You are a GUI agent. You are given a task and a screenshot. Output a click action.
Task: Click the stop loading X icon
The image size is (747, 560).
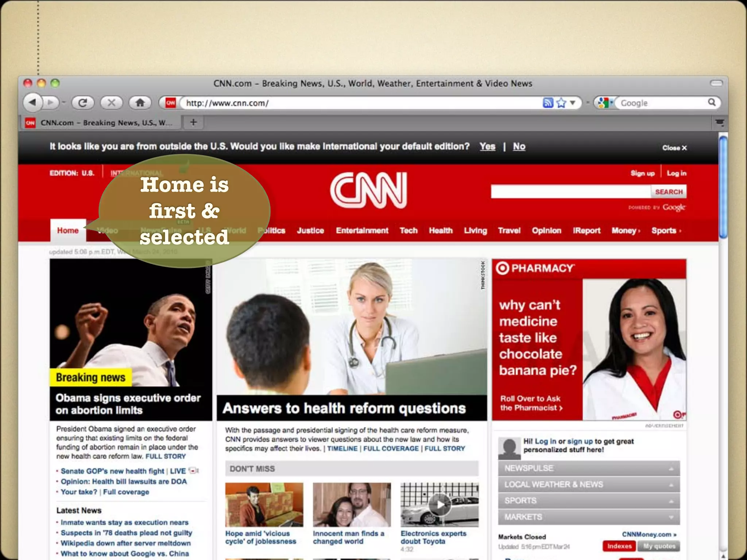click(111, 103)
